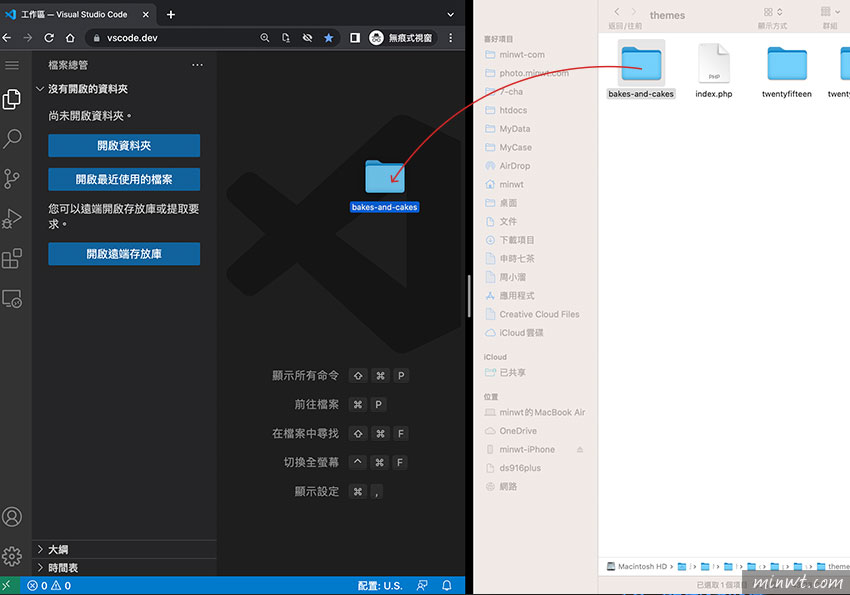Viewport: 850px width, 595px height.
Task: Open a new browser tab
Action: [171, 15]
